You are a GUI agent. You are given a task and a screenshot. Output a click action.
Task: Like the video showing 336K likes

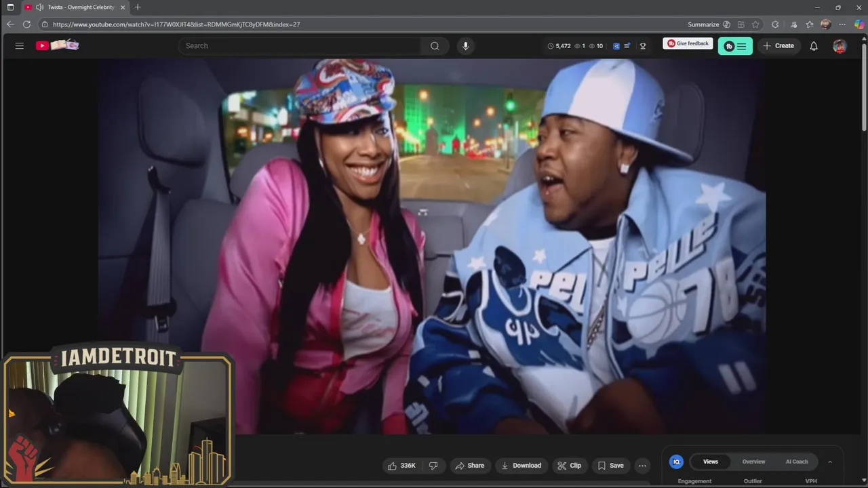401,466
